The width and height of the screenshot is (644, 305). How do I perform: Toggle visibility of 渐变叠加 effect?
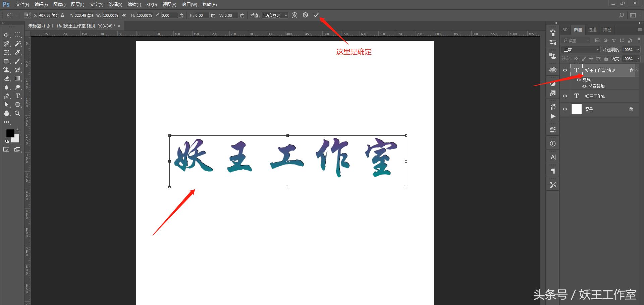(x=585, y=86)
